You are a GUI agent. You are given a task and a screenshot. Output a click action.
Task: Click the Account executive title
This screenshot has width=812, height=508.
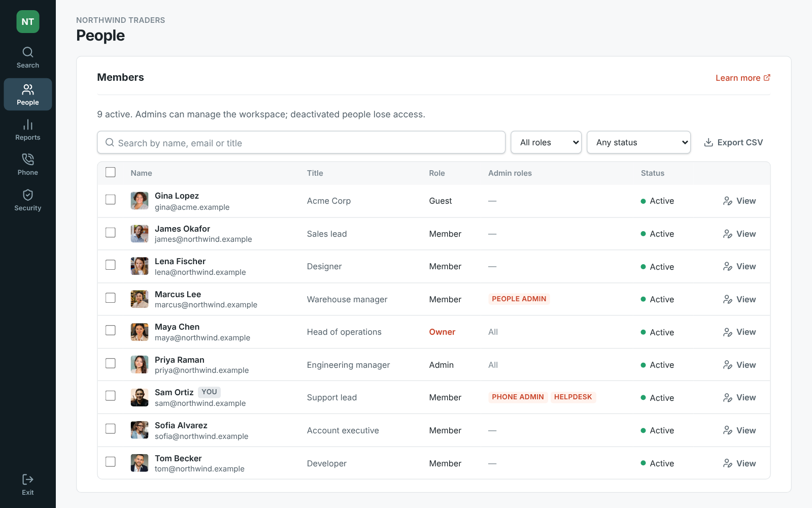point(343,431)
